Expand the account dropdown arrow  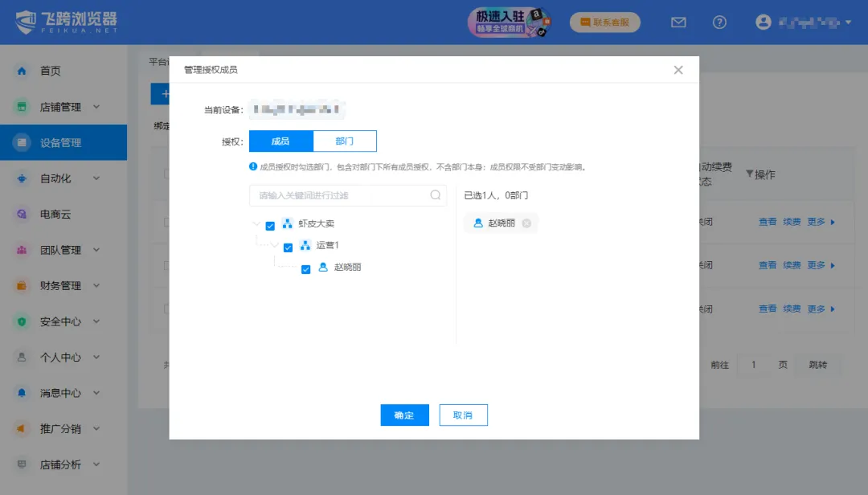pos(848,22)
